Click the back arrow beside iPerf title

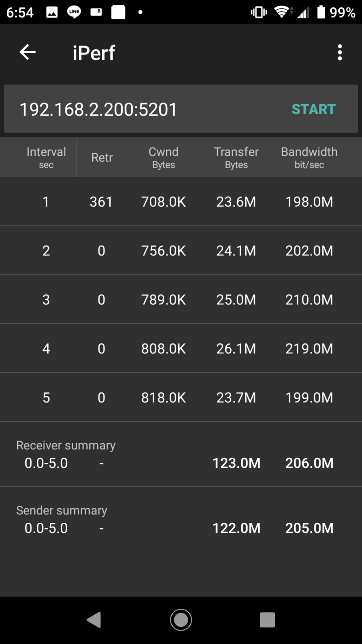tap(27, 52)
